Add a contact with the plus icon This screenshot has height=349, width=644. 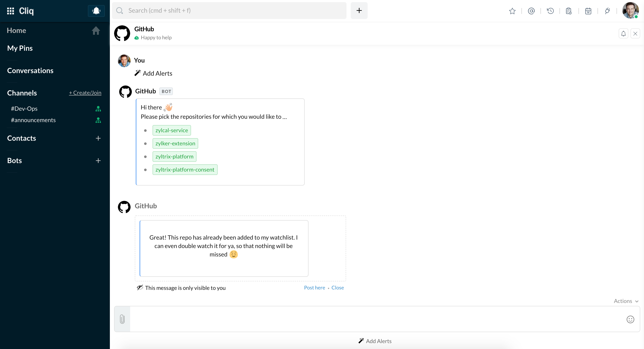pyautogui.click(x=98, y=138)
